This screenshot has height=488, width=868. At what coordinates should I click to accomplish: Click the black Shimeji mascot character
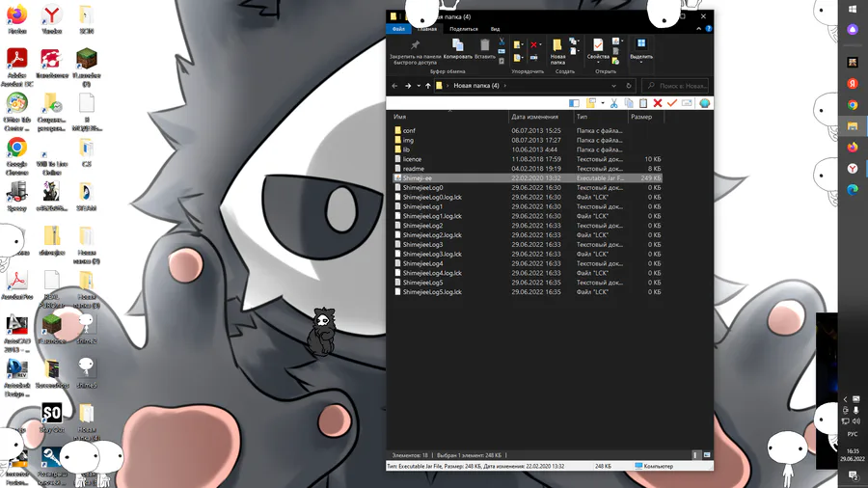[322, 331]
